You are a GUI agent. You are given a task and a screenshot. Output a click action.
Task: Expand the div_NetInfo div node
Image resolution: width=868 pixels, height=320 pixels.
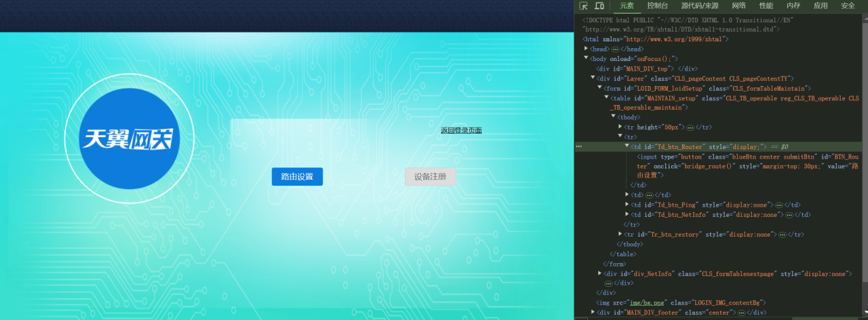click(x=600, y=274)
